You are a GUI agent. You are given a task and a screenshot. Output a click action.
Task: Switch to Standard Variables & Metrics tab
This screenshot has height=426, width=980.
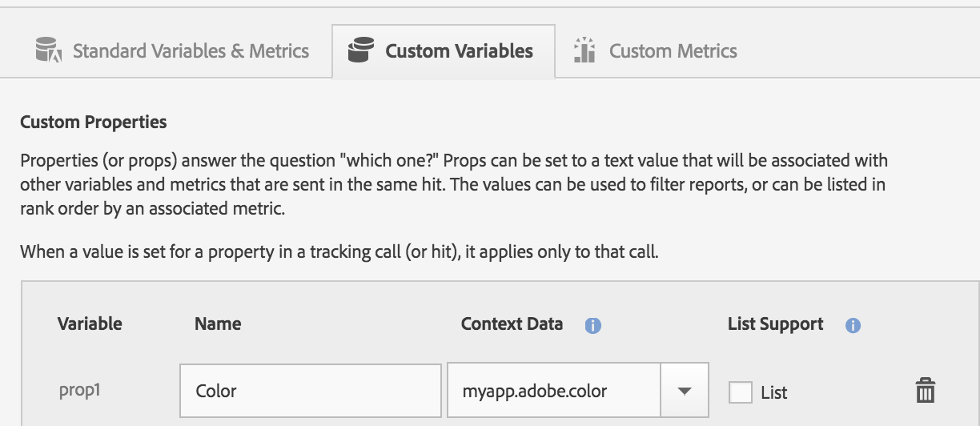point(191,51)
